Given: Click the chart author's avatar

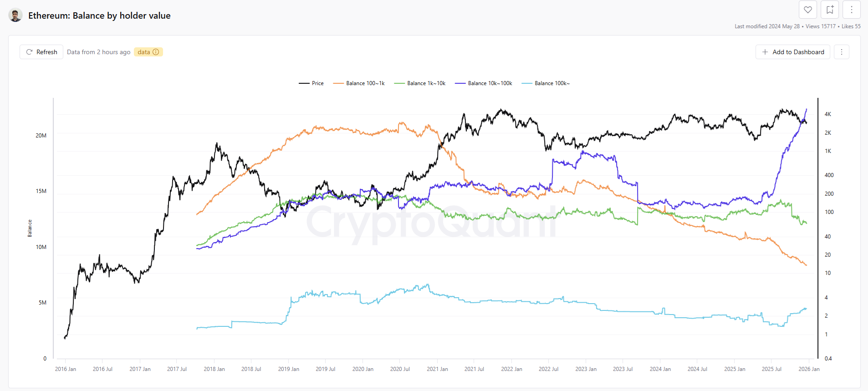Looking at the screenshot, I should 15,15.
